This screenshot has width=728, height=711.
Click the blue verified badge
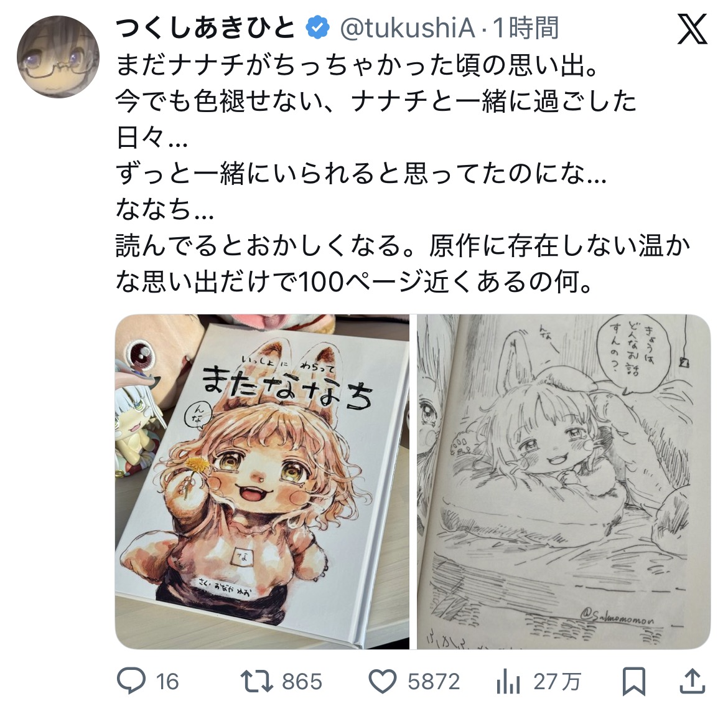(317, 29)
